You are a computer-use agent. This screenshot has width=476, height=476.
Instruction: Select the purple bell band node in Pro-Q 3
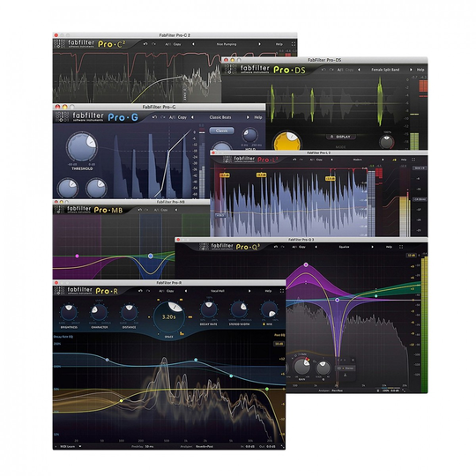point(306,264)
